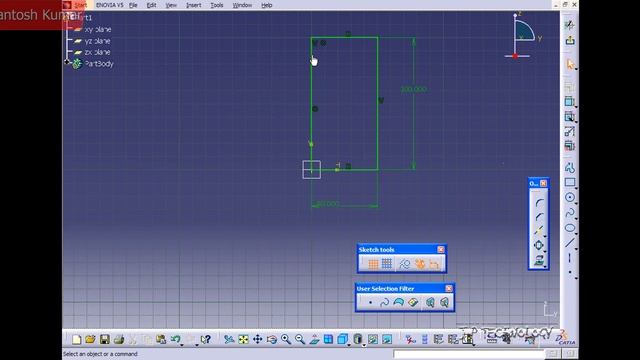Open the File menu

point(133,5)
